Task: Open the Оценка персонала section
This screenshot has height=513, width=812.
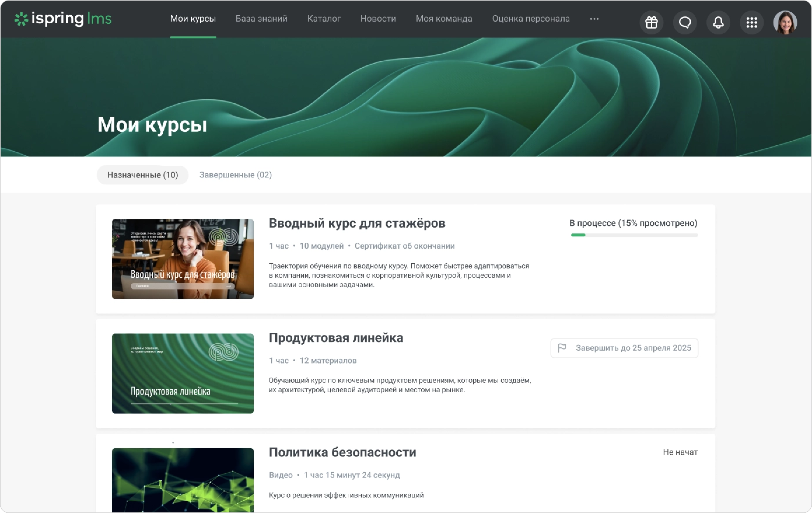Action: pyautogui.click(x=531, y=19)
